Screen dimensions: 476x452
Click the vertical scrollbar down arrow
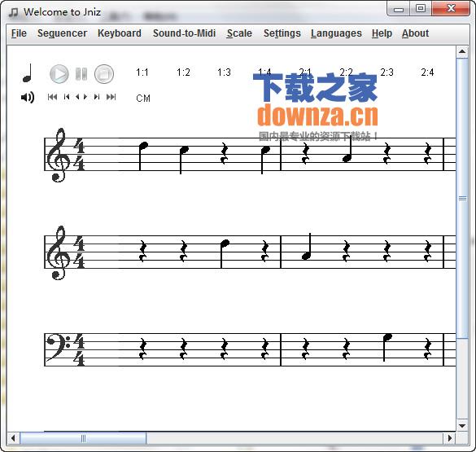click(462, 426)
